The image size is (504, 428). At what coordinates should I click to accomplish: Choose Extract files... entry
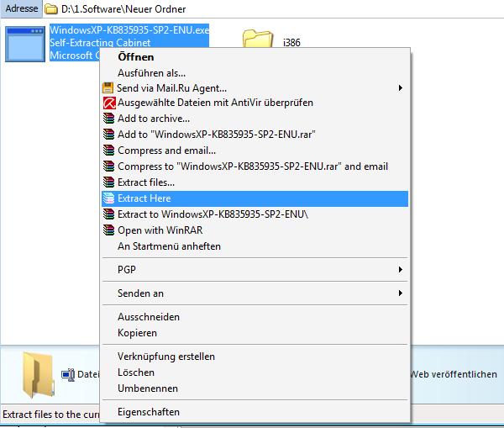point(255,182)
